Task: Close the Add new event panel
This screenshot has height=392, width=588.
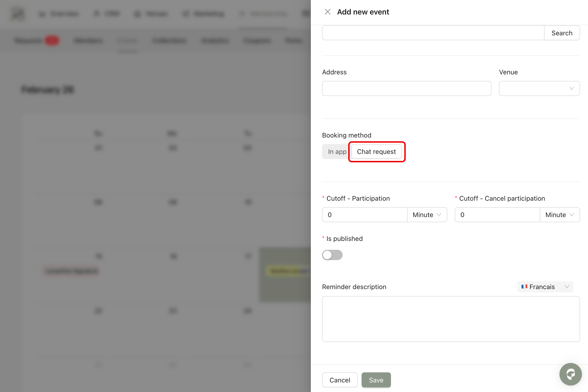Action: tap(327, 12)
